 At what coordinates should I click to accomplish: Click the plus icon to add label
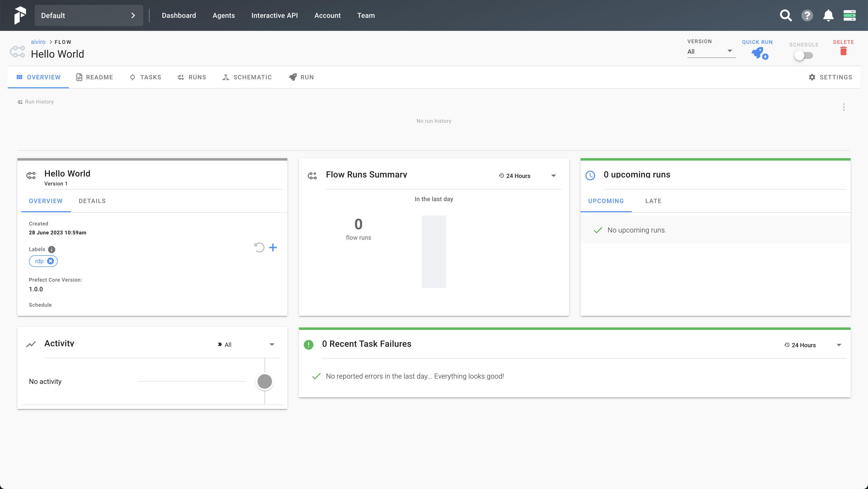click(x=273, y=248)
